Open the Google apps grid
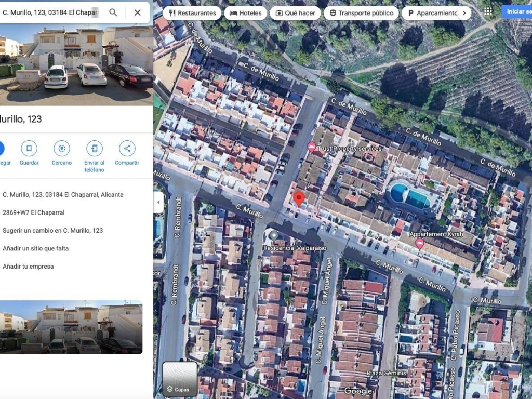This screenshot has height=399, width=532. coord(488,11)
